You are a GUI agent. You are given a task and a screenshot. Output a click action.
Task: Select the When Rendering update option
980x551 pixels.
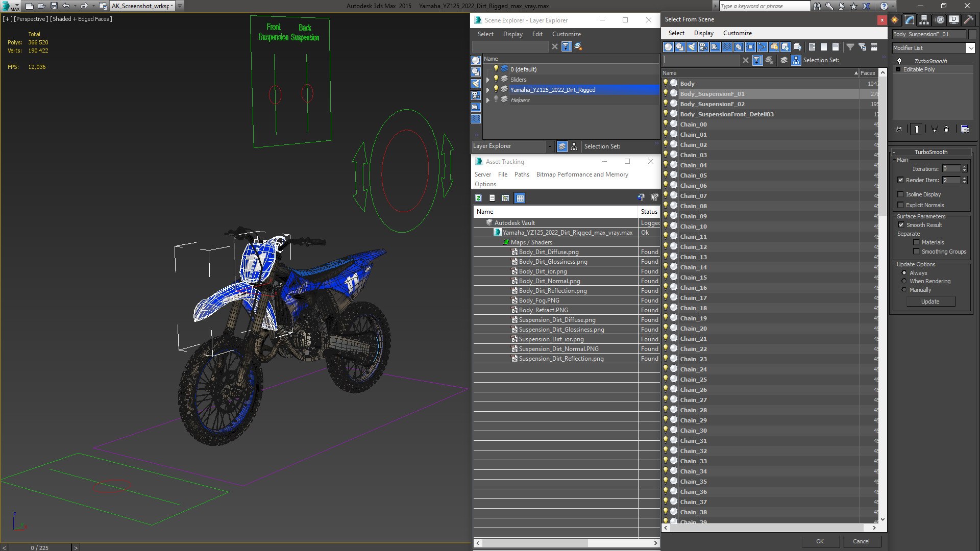[x=904, y=281]
